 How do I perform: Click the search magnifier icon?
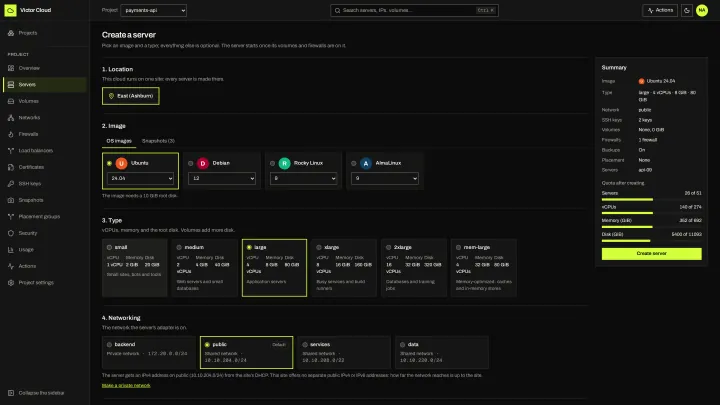click(x=338, y=10)
